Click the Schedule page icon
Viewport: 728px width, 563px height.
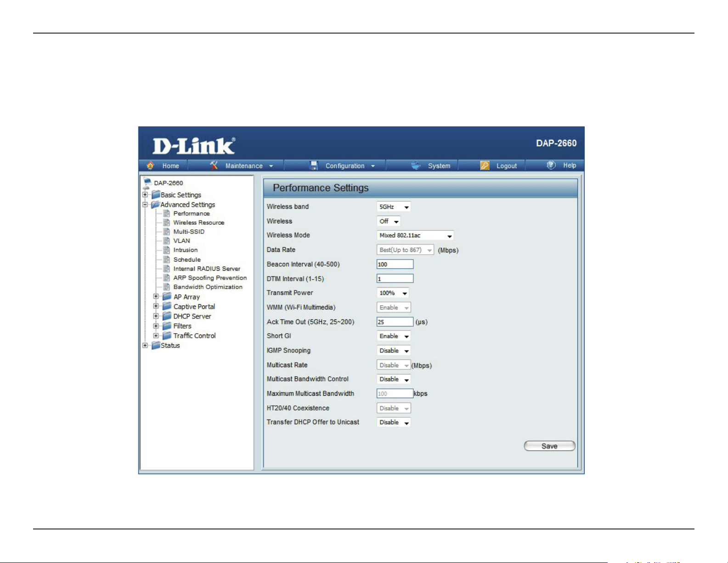pos(167,260)
